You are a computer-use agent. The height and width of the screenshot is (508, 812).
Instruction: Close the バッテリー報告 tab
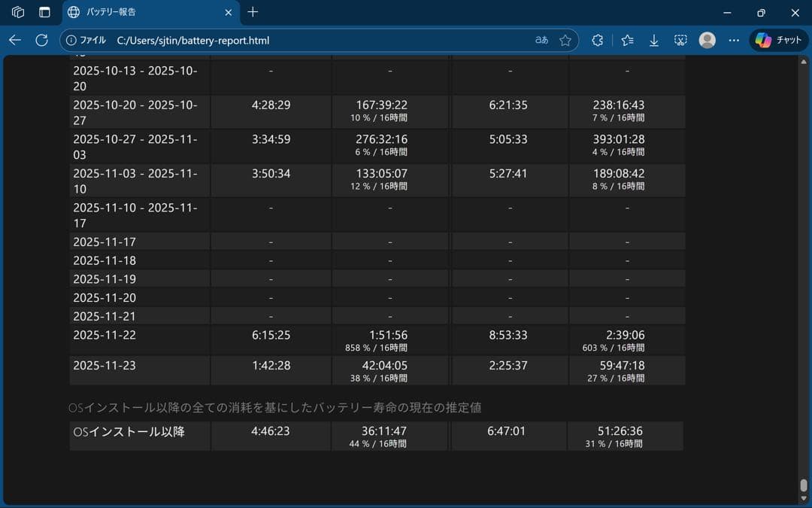click(x=229, y=12)
